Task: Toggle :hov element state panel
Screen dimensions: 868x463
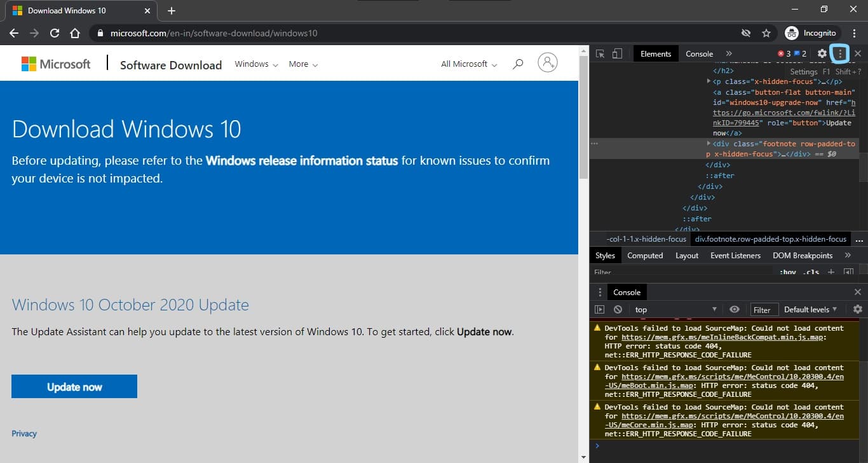Action: pos(788,273)
